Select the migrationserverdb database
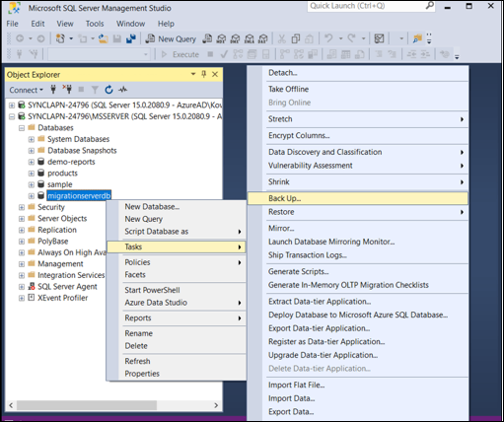504x422 pixels. (79, 196)
